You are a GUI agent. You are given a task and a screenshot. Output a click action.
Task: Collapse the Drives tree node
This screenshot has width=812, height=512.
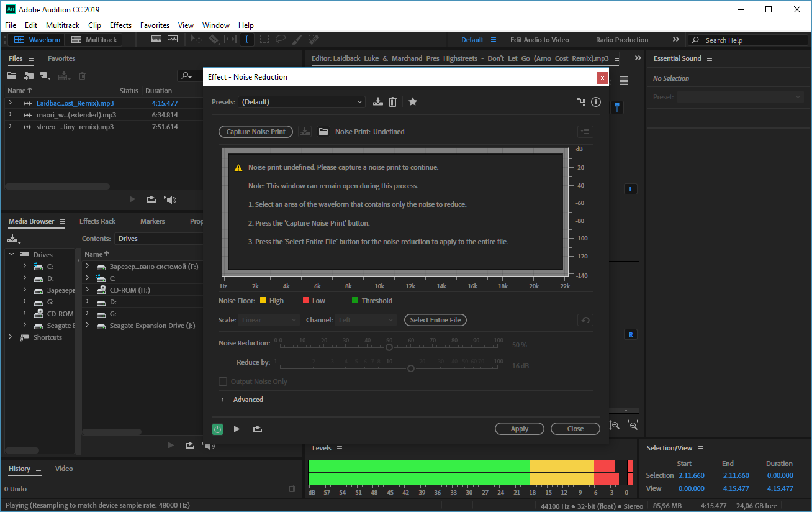click(11, 254)
